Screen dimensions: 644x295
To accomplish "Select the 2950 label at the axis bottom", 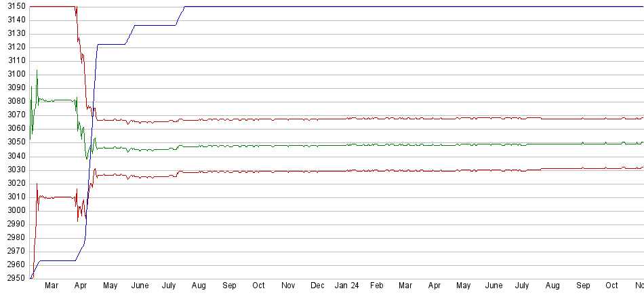I will click(14, 279).
